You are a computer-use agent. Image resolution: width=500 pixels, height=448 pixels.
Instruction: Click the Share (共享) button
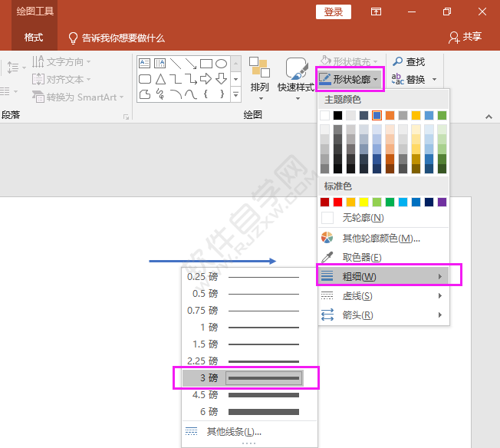tap(465, 38)
